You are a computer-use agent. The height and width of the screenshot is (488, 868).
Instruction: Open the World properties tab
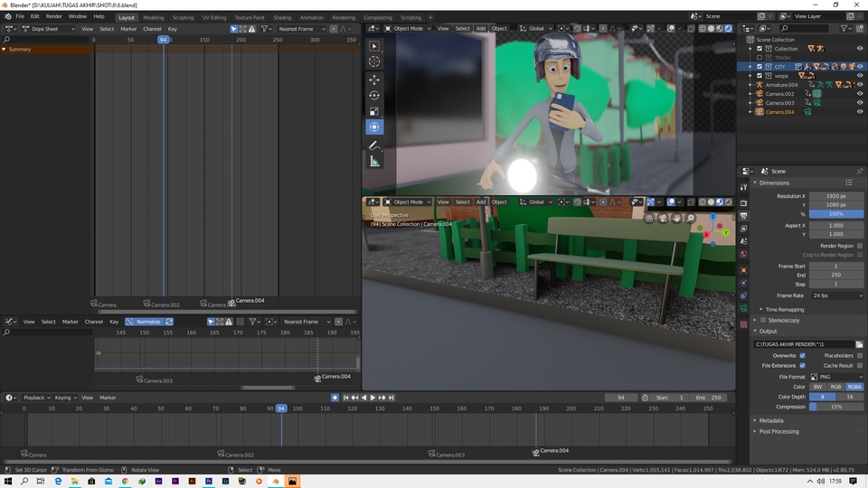pyautogui.click(x=743, y=254)
